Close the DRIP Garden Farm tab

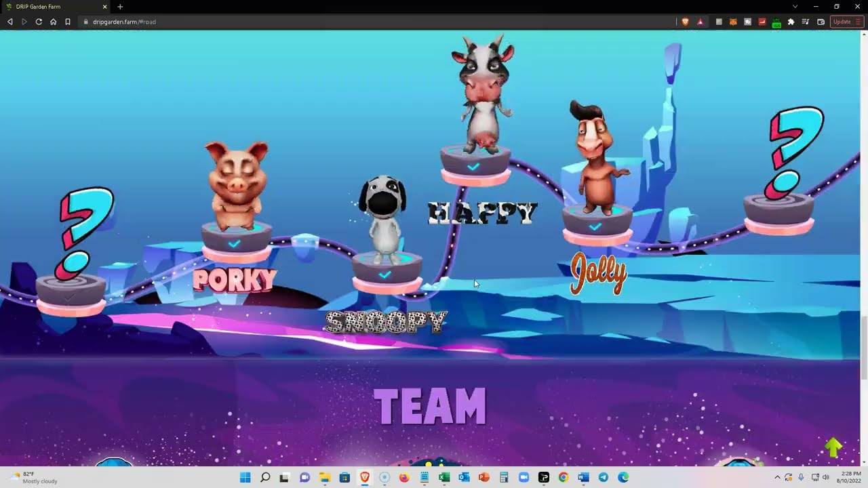(104, 7)
